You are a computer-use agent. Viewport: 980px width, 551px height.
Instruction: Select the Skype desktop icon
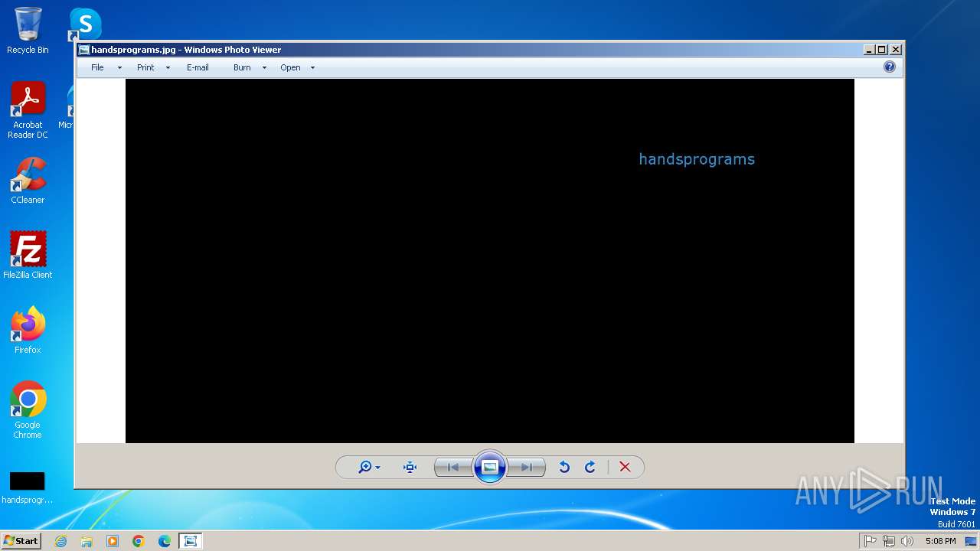click(x=84, y=24)
